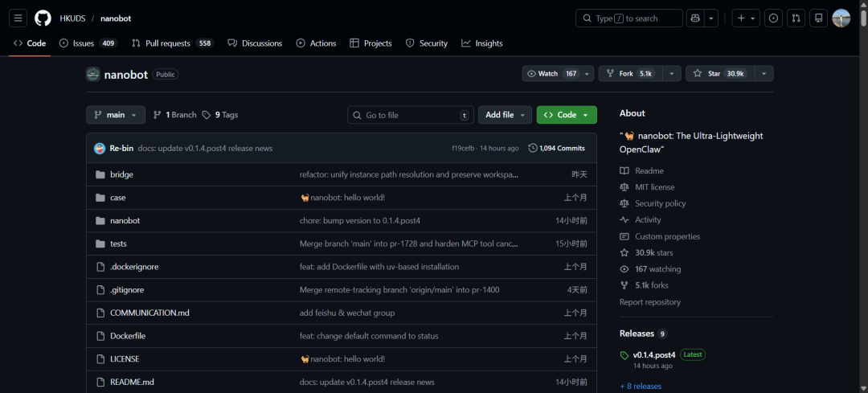Expand the star lists dropdown arrow

point(764,73)
